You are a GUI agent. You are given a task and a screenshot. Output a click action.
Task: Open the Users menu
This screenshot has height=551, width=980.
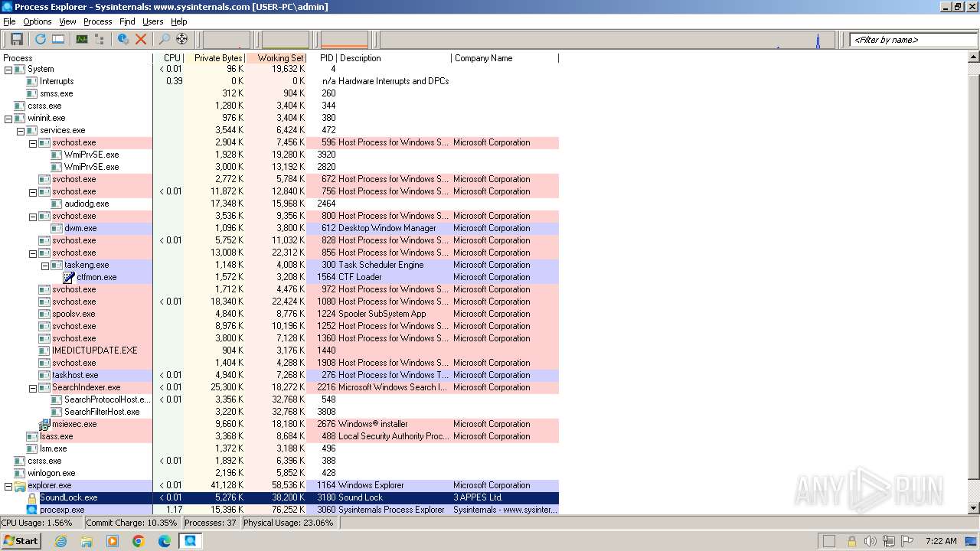[153, 21]
